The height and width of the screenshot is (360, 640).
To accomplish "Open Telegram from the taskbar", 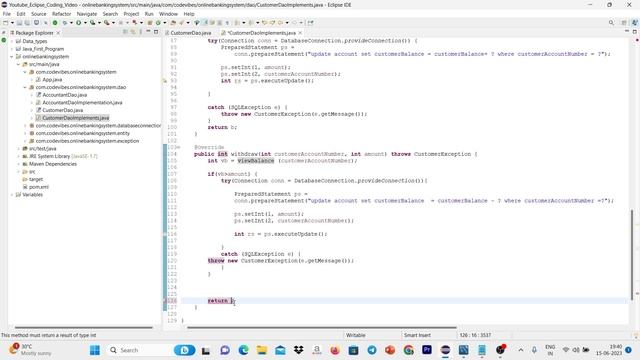I will coord(371,350).
